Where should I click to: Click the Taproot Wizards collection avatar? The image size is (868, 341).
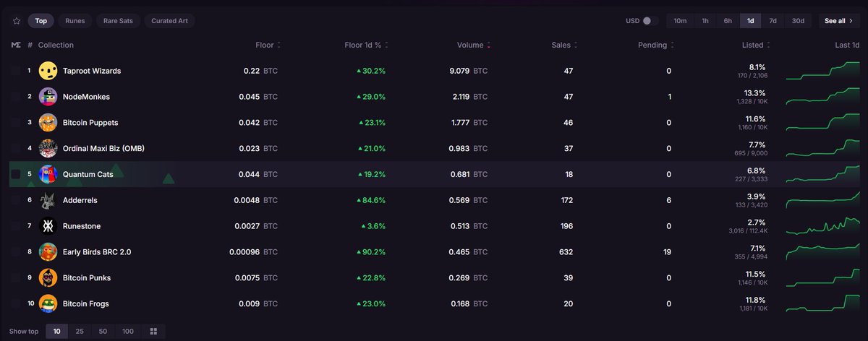point(48,71)
